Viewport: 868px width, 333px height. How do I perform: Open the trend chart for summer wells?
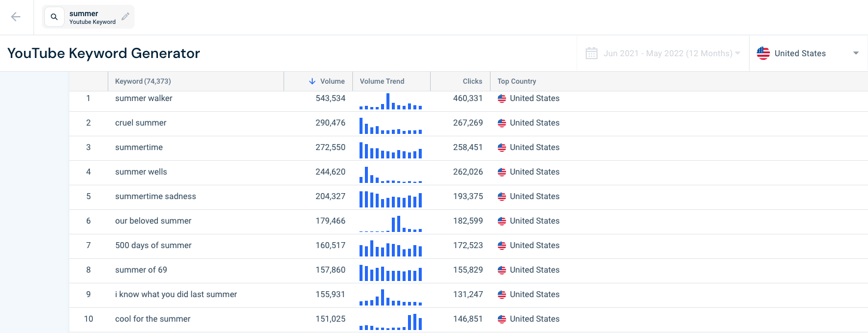(391, 172)
